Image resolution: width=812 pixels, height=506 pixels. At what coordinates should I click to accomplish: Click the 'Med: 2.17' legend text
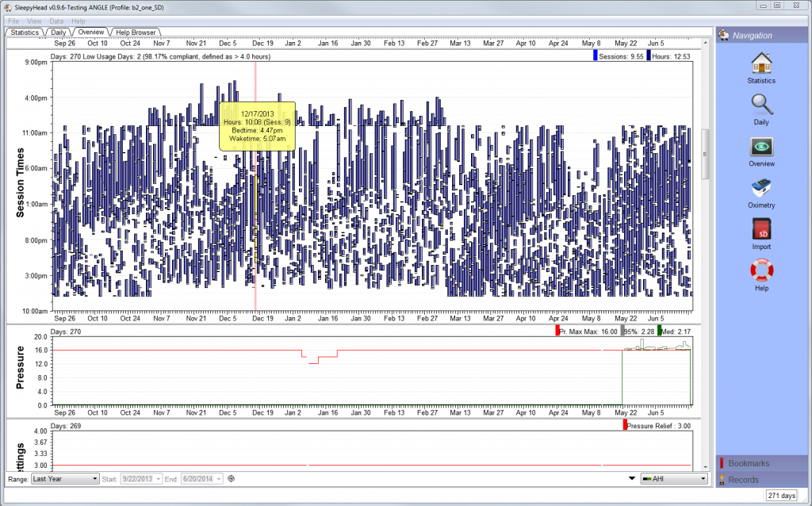click(x=676, y=332)
